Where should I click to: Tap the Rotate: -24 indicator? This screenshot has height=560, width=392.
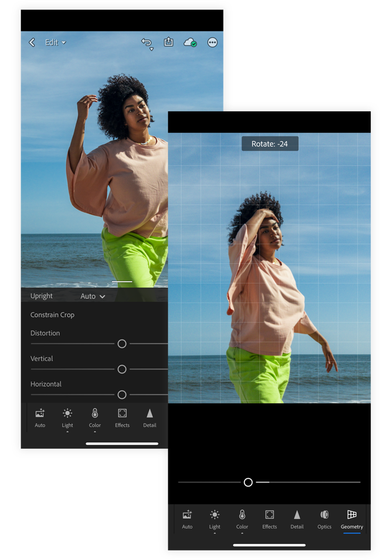point(269,144)
